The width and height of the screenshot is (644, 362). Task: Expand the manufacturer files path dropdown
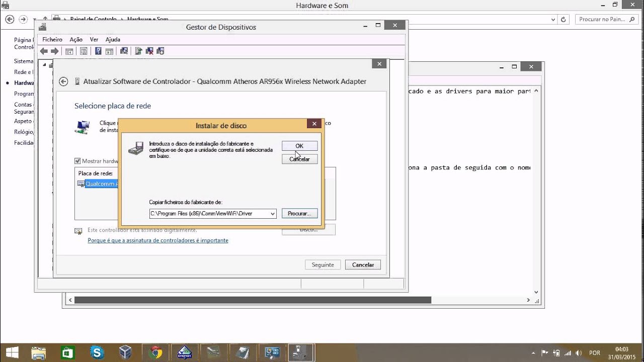[273, 214]
